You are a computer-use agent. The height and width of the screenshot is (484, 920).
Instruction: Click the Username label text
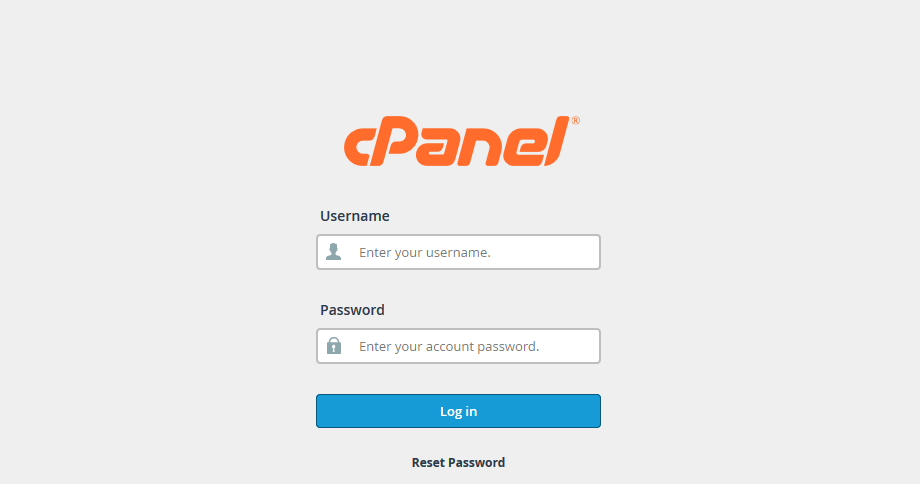(x=354, y=216)
